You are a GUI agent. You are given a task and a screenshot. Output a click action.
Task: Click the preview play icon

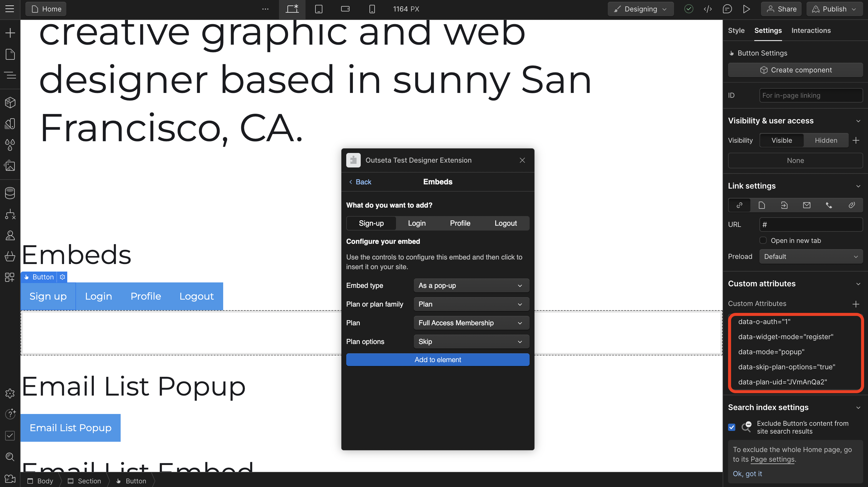tap(746, 9)
